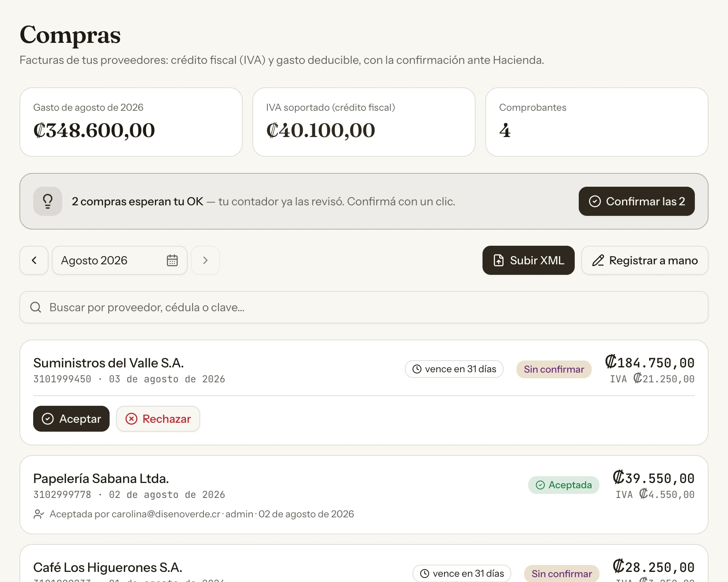Click amount ₡184.750,00
This screenshot has width=728, height=582.
tap(650, 362)
